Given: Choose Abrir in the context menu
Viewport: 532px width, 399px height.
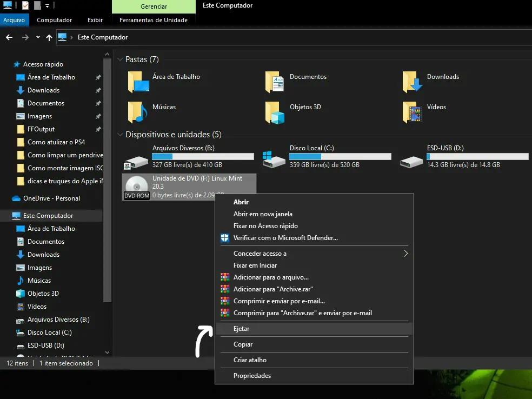Looking at the screenshot, I should (314, 202).
